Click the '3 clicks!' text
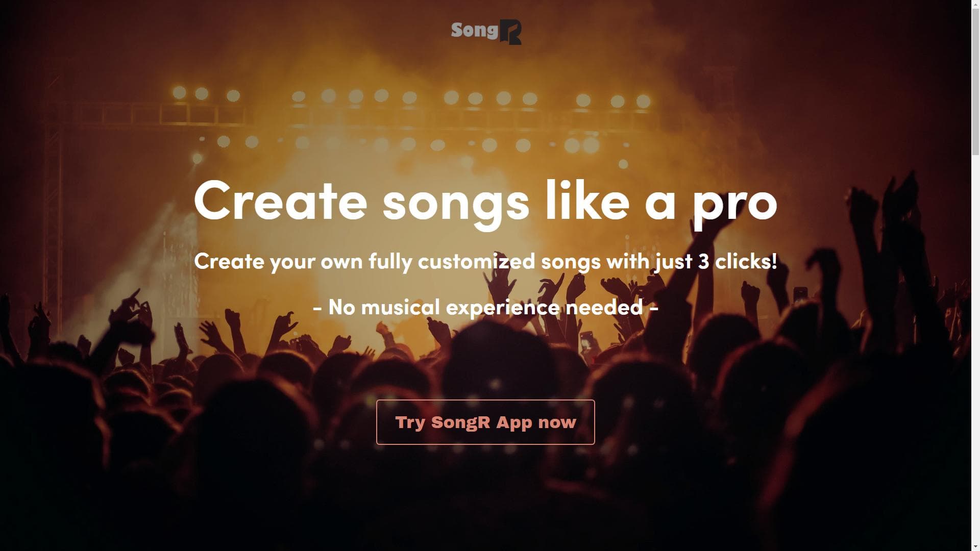The width and height of the screenshot is (980, 551). [737, 262]
